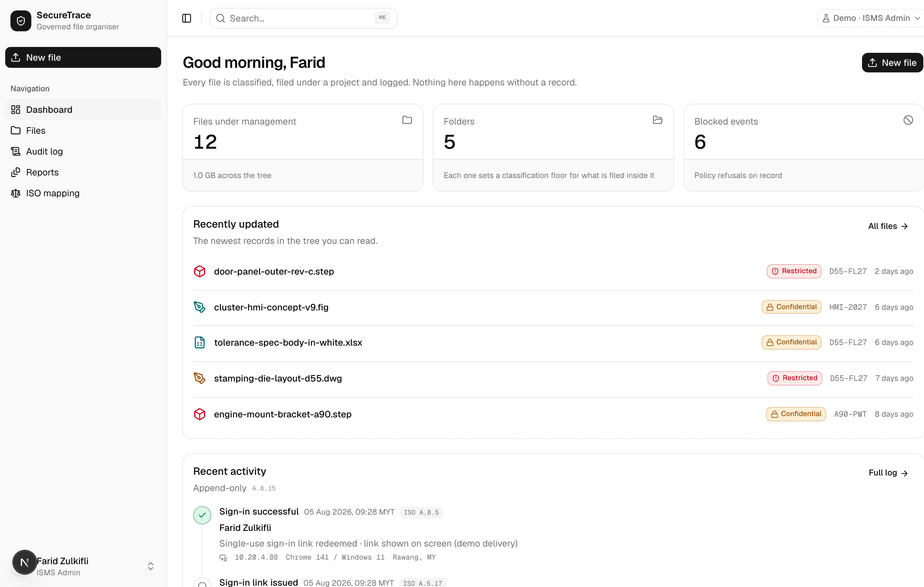The width and height of the screenshot is (924, 587).
Task: Expand the Farid Zulkifli user menu chevron
Action: pyautogui.click(x=151, y=566)
